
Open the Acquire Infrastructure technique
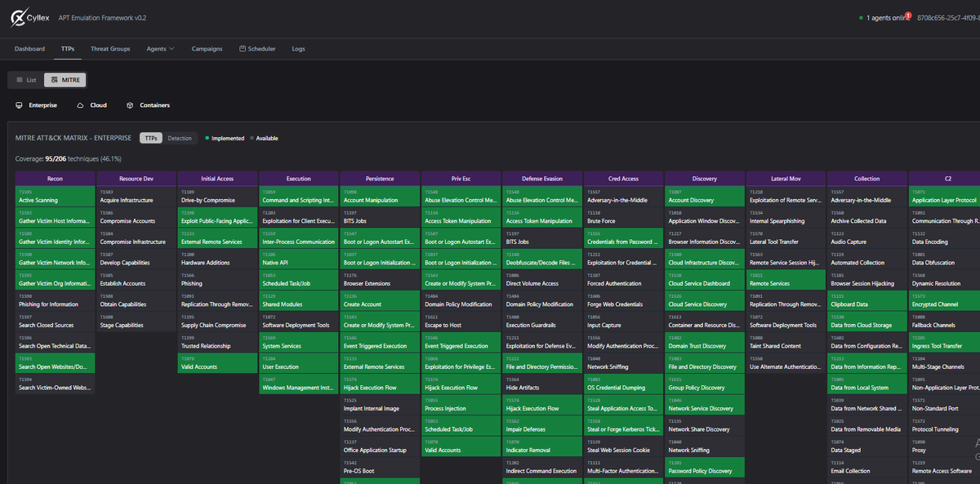pos(136,197)
